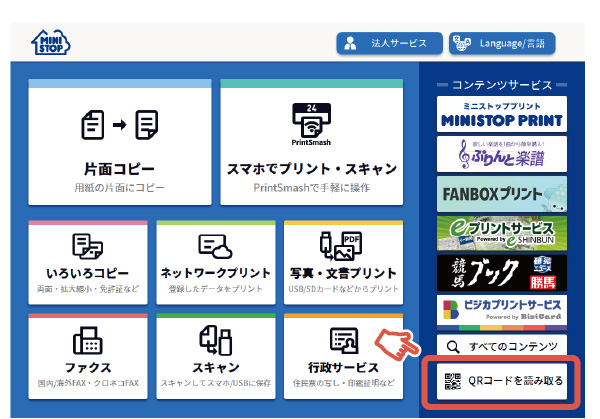Screen dimensions: 600x419
Task: Tap USB/SDカードなどからプリント caption
Action: (x=343, y=289)
